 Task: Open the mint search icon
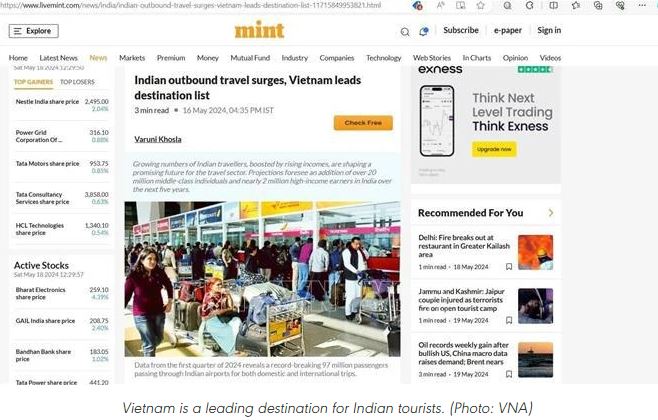click(x=405, y=32)
